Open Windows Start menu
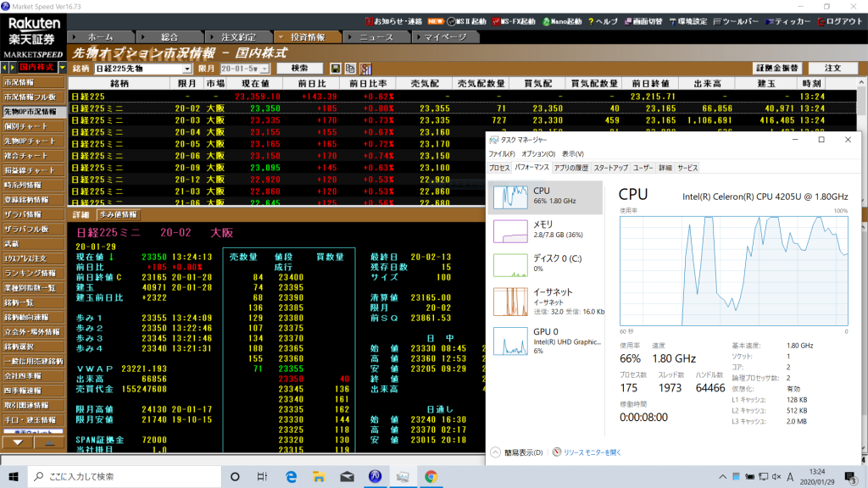This screenshot has width=868, height=488. [x=14, y=476]
